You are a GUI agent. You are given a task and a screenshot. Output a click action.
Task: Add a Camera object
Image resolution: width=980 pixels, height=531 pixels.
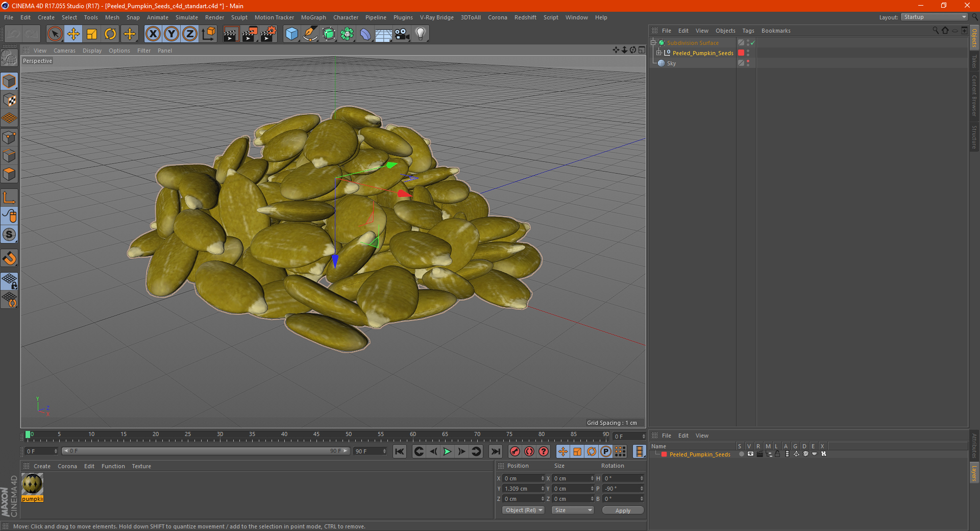pos(402,34)
